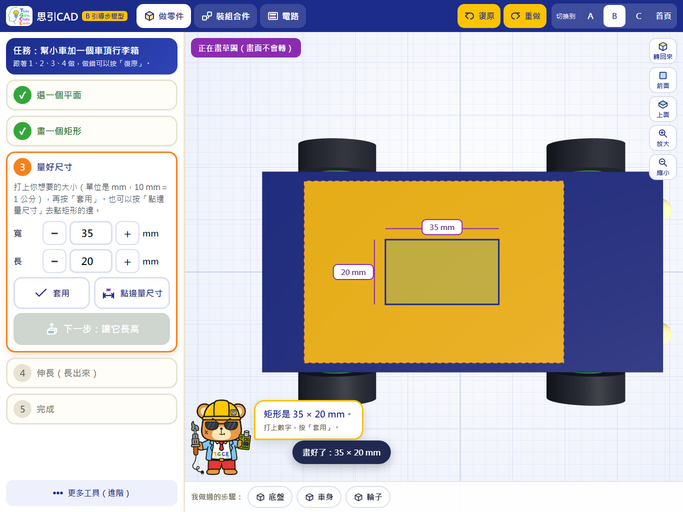Switch to mode C

pos(638,16)
